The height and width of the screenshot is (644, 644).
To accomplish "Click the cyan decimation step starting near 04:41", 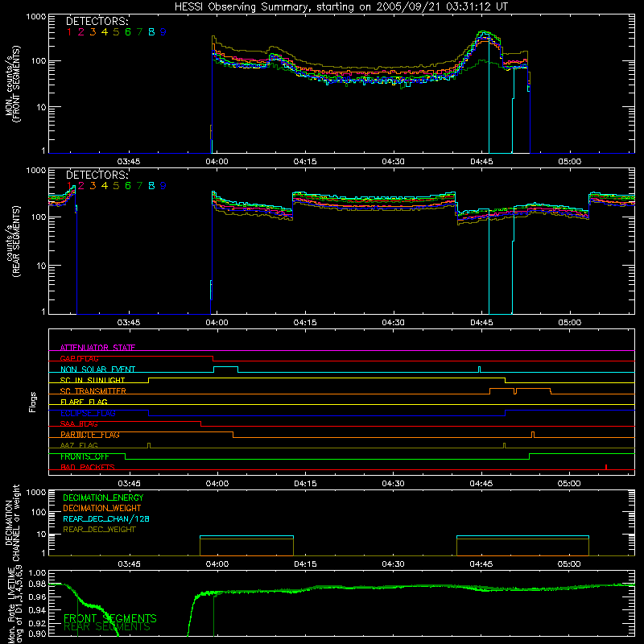I will 522,536.
